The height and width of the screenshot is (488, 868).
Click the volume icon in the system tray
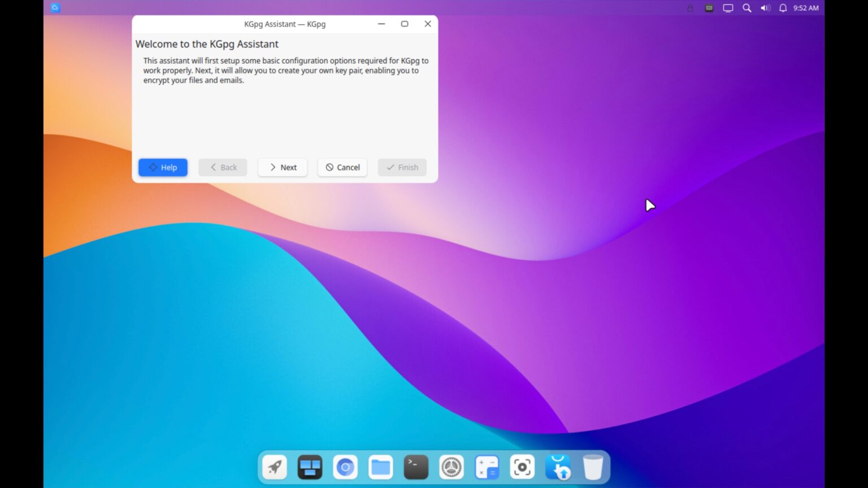[x=765, y=7]
